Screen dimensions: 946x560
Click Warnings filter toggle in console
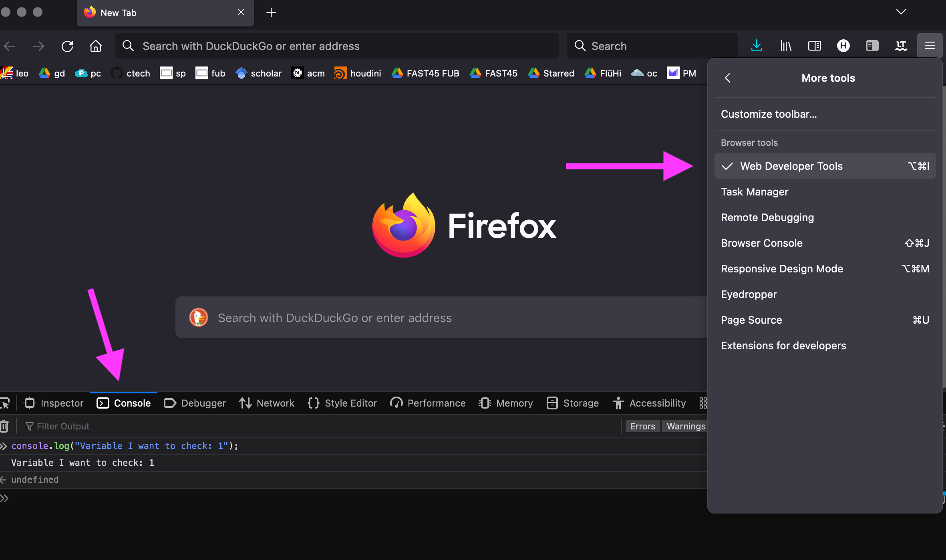[x=685, y=426]
